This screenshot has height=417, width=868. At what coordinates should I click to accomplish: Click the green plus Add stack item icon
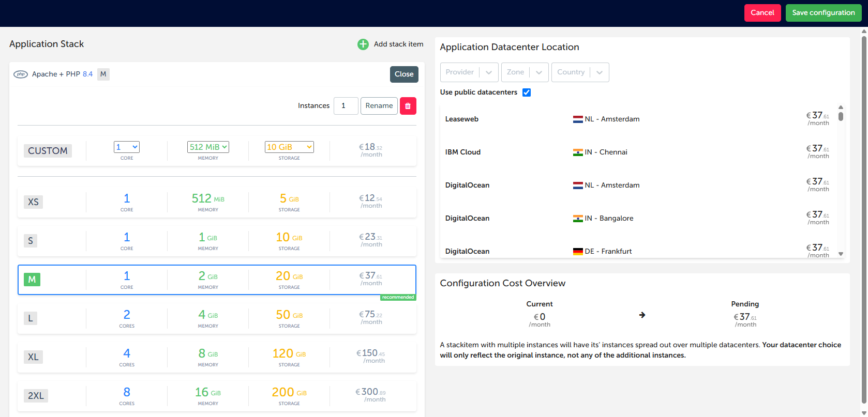pos(363,44)
